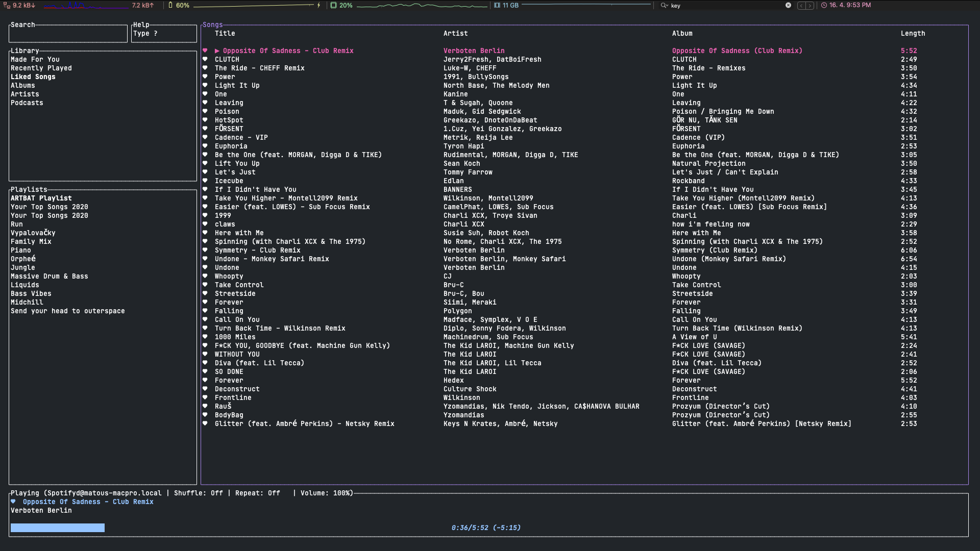Image resolution: width=980 pixels, height=551 pixels.
Task: Open the Massive Drum & Bass playlist
Action: point(50,276)
